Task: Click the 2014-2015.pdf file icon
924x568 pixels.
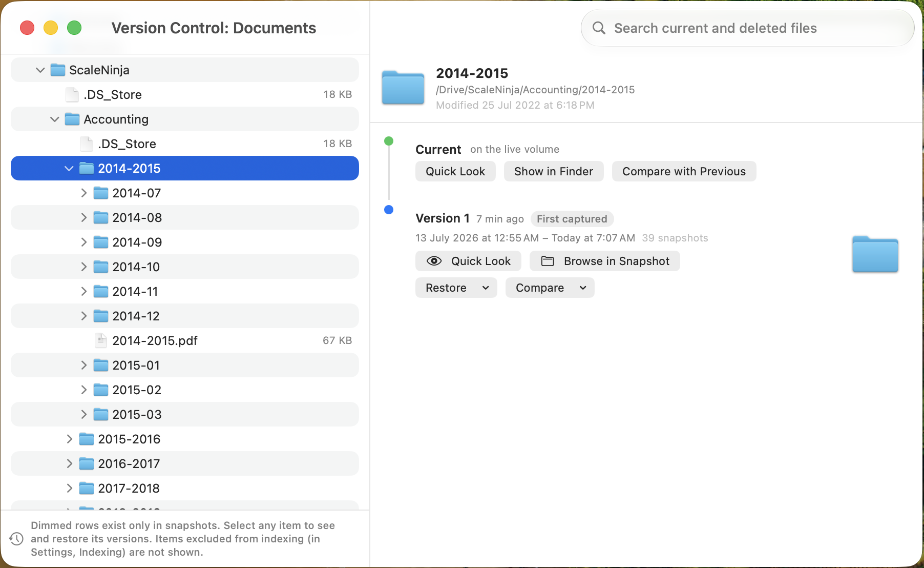Action: pyautogui.click(x=101, y=340)
